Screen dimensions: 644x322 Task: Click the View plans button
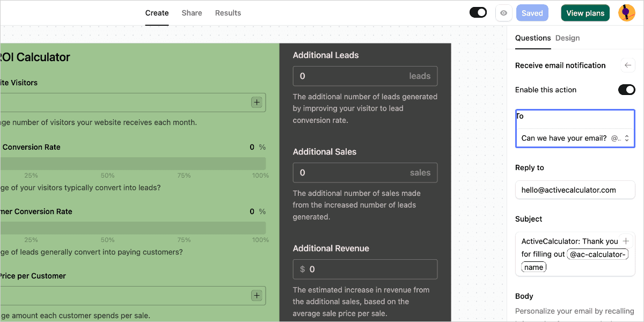[x=586, y=13]
